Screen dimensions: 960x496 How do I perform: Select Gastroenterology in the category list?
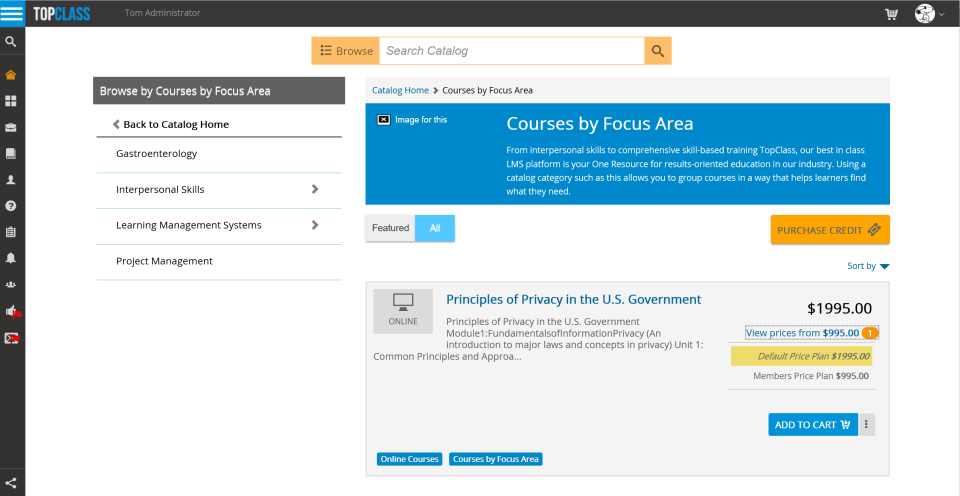pyautogui.click(x=157, y=154)
